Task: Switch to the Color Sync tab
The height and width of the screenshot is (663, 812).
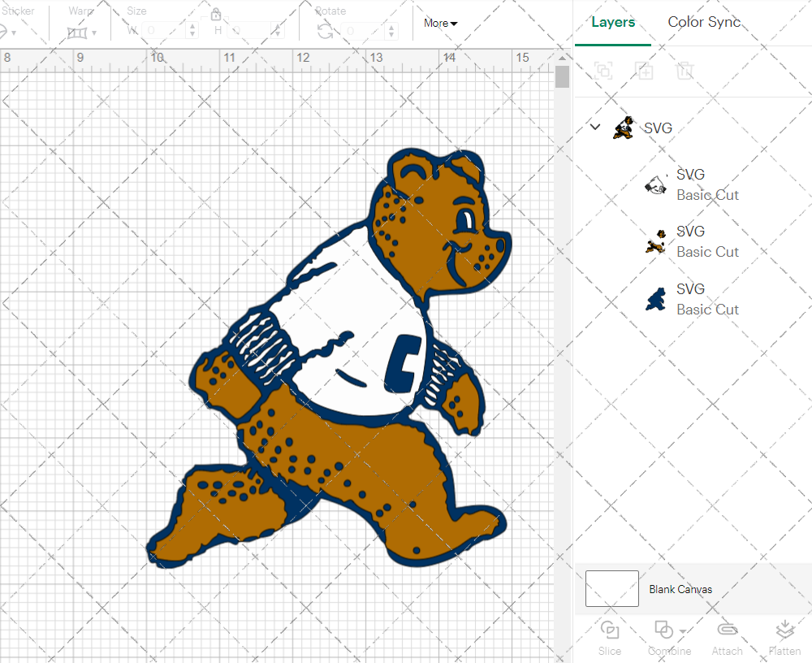Action: pyautogui.click(x=704, y=22)
